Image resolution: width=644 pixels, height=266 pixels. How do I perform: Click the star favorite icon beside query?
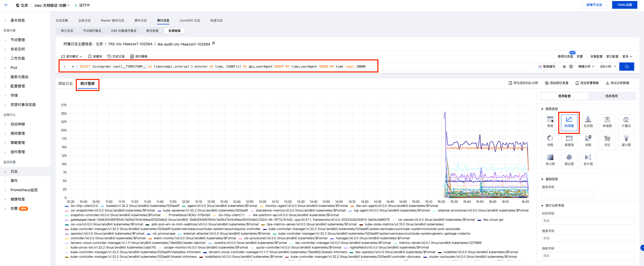(x=564, y=67)
